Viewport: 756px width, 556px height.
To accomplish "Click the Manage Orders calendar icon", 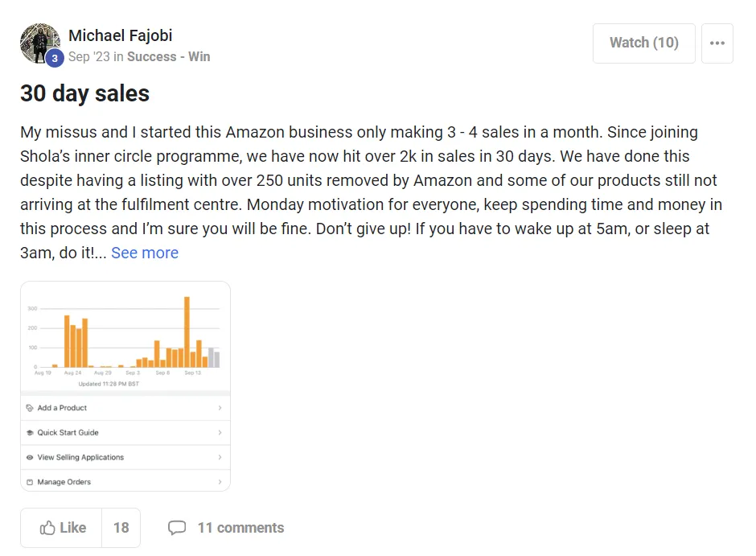I will tap(30, 482).
